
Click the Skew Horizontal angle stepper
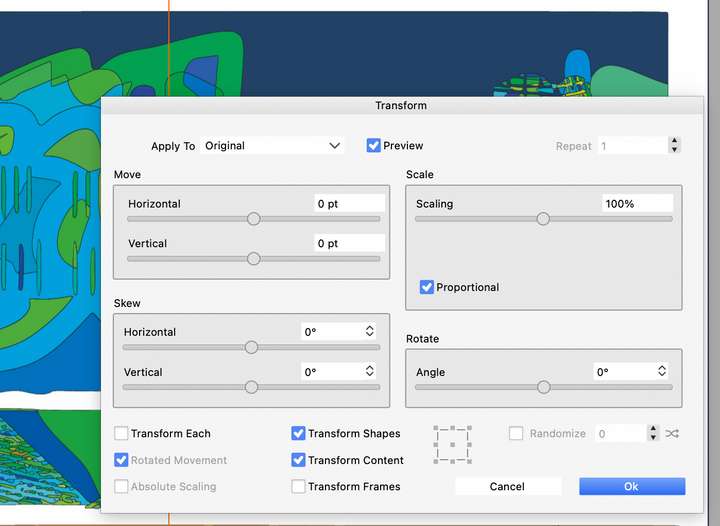(369, 331)
